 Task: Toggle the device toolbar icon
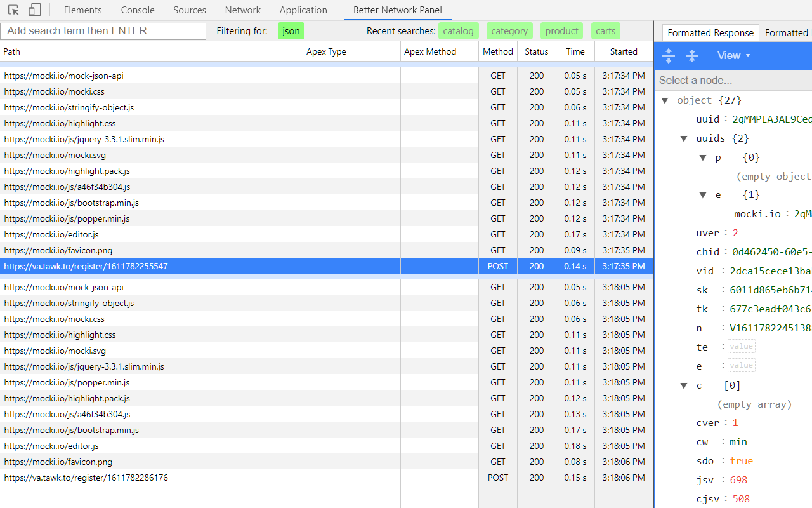35,10
